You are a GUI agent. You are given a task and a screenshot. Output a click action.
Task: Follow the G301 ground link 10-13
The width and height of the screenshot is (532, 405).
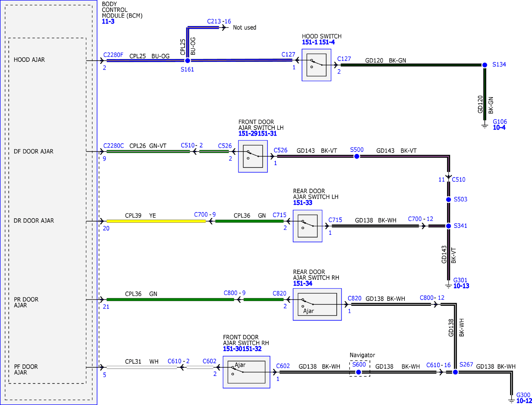[x=461, y=286]
